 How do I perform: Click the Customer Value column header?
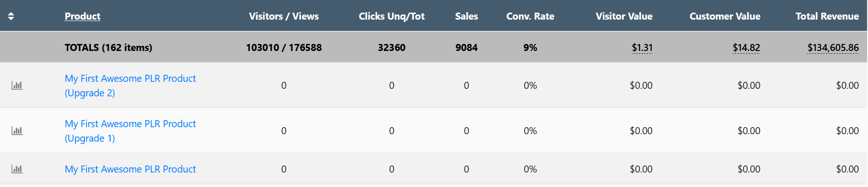point(725,16)
